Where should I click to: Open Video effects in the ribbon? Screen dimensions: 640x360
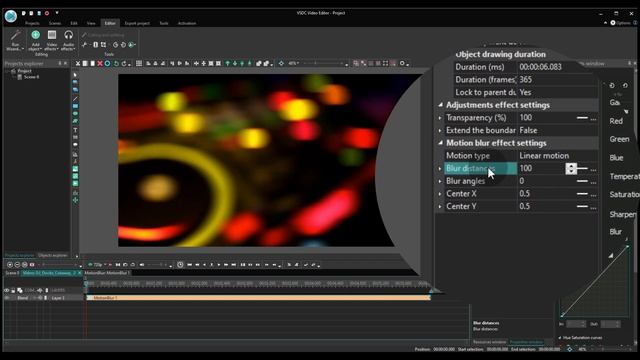coord(52,40)
